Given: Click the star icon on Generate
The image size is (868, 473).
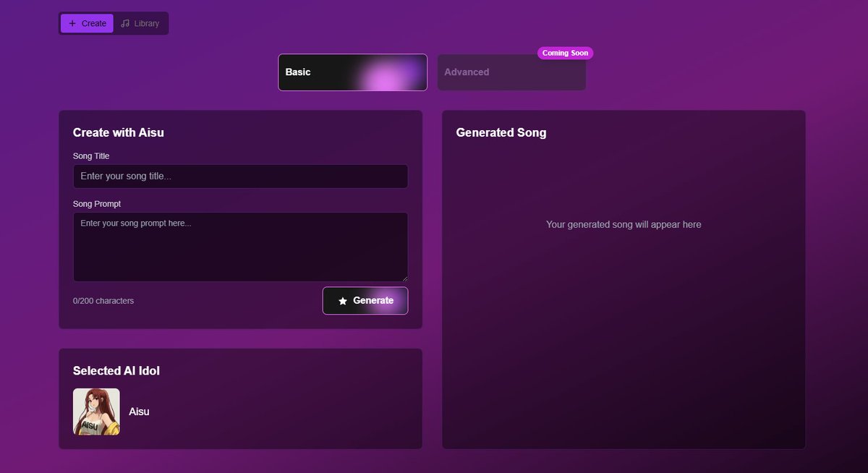Looking at the screenshot, I should click(343, 301).
